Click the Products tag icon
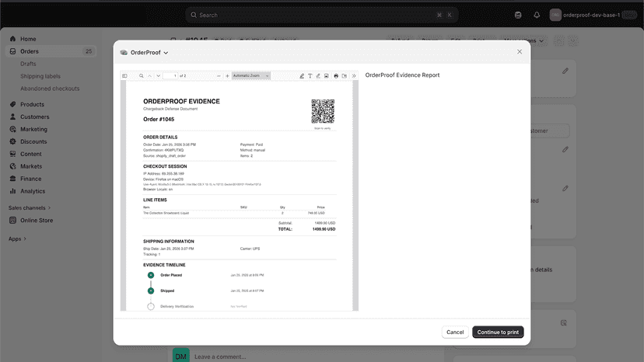This screenshot has width=644, height=362. point(12,104)
